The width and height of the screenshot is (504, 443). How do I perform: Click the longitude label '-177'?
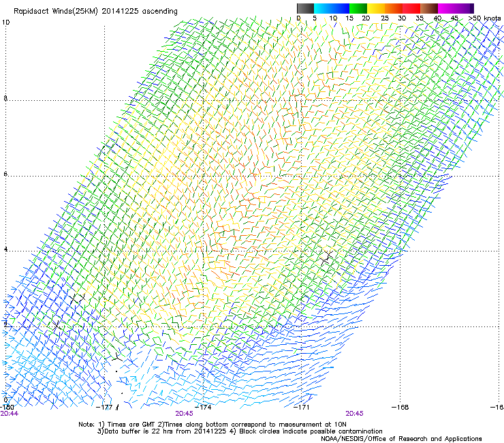pyautogui.click(x=104, y=408)
